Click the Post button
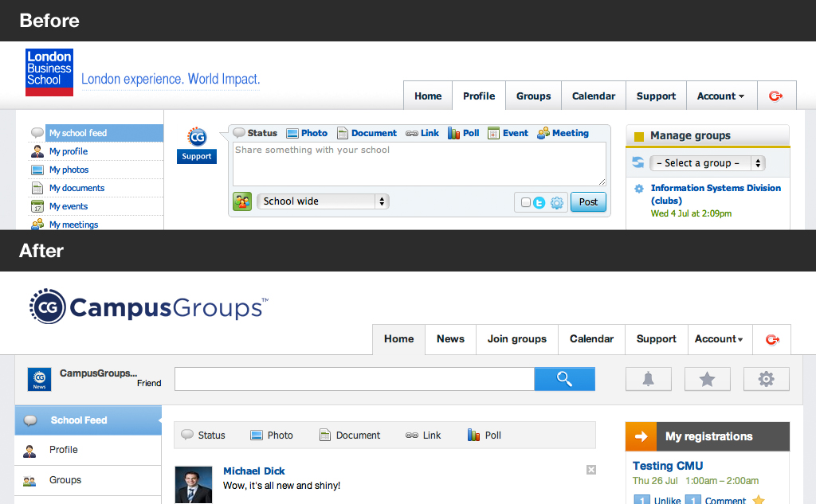 point(589,201)
